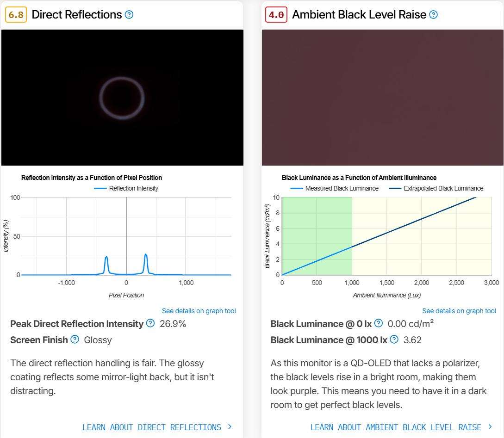Click help icon next to Screen Finish
504x438 pixels.
pyautogui.click(x=75, y=339)
